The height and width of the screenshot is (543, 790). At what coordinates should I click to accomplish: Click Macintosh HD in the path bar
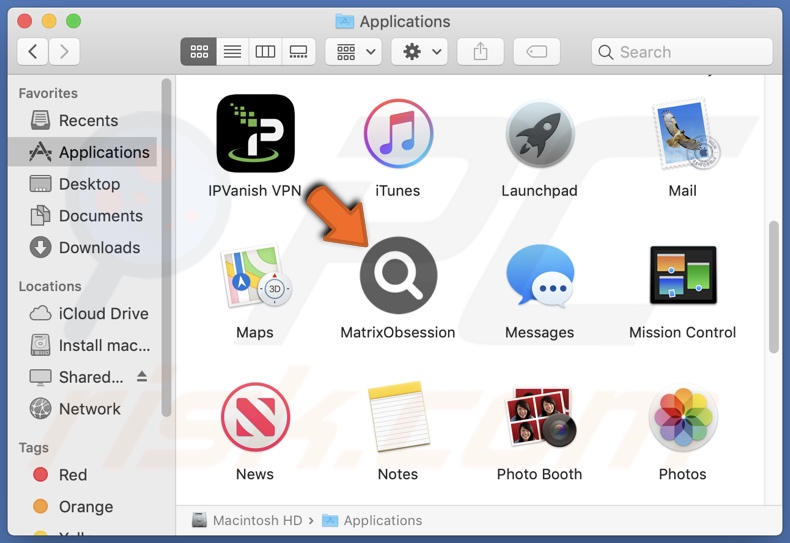247,520
